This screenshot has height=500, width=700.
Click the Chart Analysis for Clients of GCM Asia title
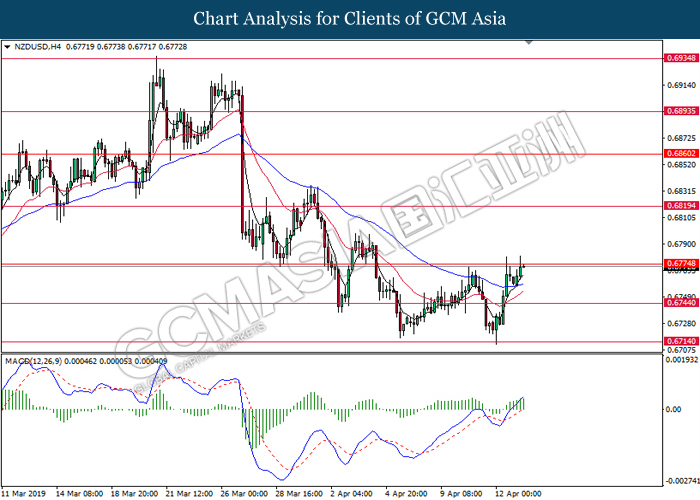click(x=350, y=19)
